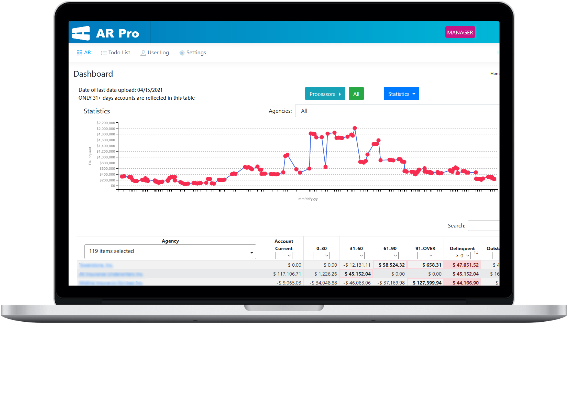Viewport: 570px width, 400px height.
Task: Go to the User Log tab
Action: [x=155, y=52]
